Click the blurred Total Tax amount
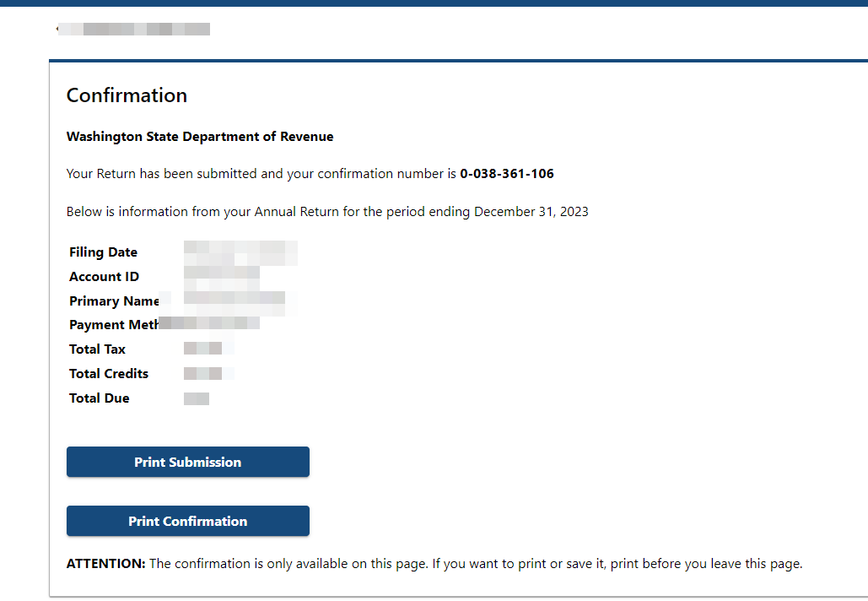The height and width of the screenshot is (601, 868). [x=208, y=349]
